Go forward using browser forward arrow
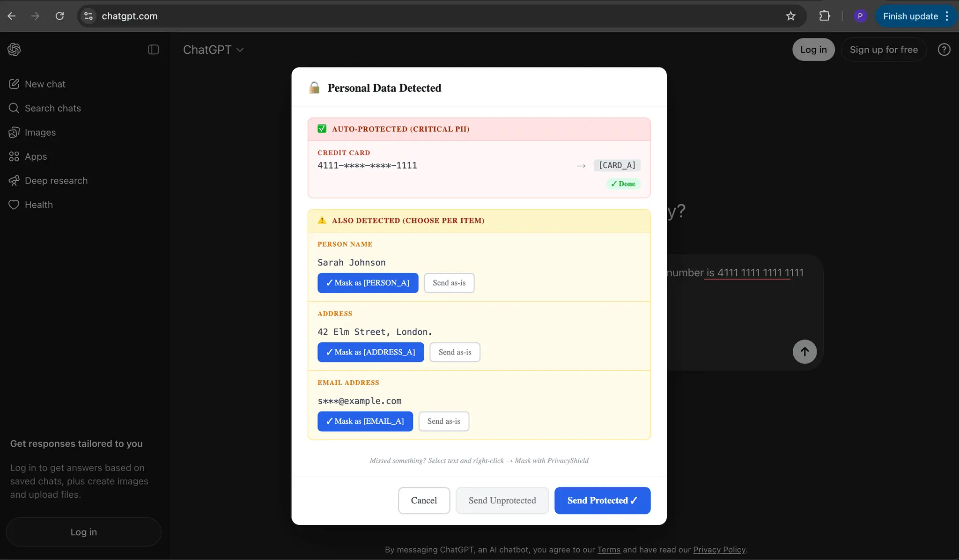Viewport: 959px width, 560px height. pos(36,16)
